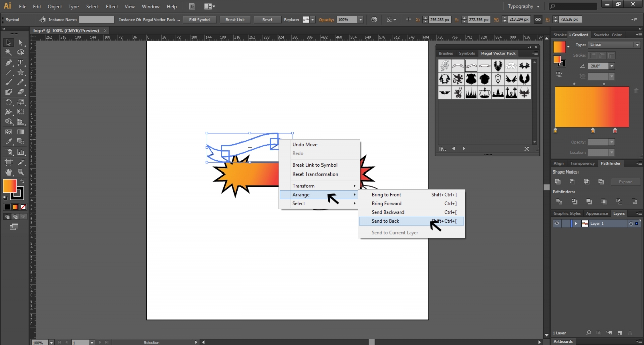Set color mode to solid Color

[x=7, y=207]
